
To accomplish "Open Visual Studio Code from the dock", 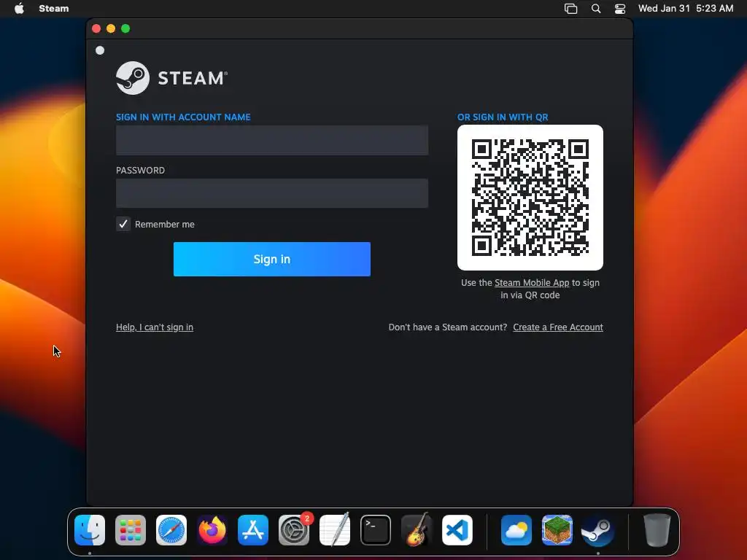I will (x=457, y=530).
